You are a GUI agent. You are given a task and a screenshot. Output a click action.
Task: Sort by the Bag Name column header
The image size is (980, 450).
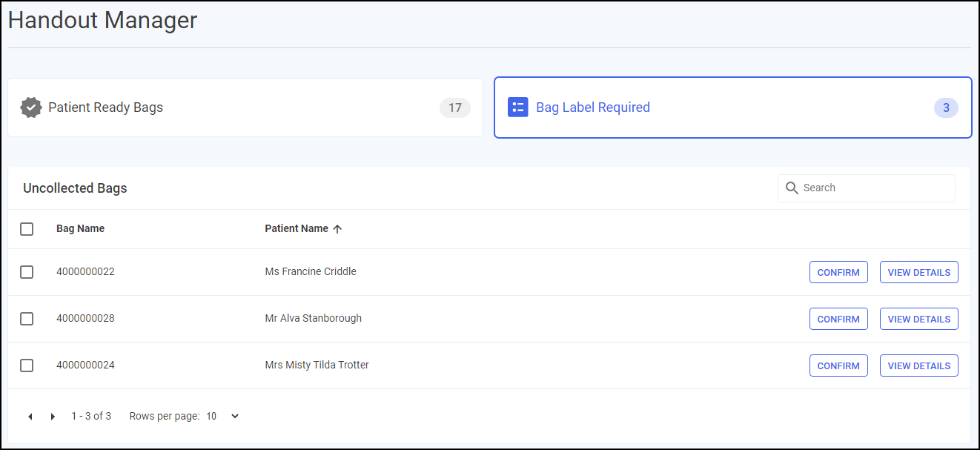point(80,229)
